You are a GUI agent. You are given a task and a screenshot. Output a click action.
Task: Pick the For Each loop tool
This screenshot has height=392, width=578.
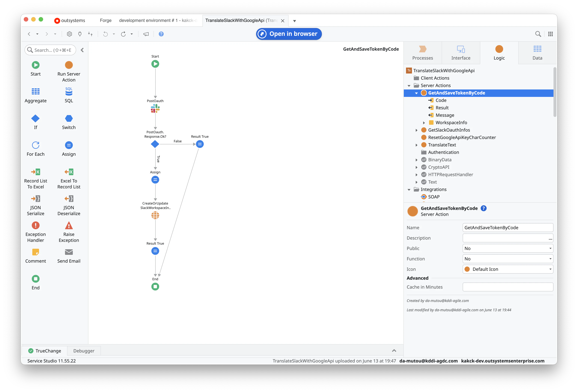pyautogui.click(x=35, y=149)
